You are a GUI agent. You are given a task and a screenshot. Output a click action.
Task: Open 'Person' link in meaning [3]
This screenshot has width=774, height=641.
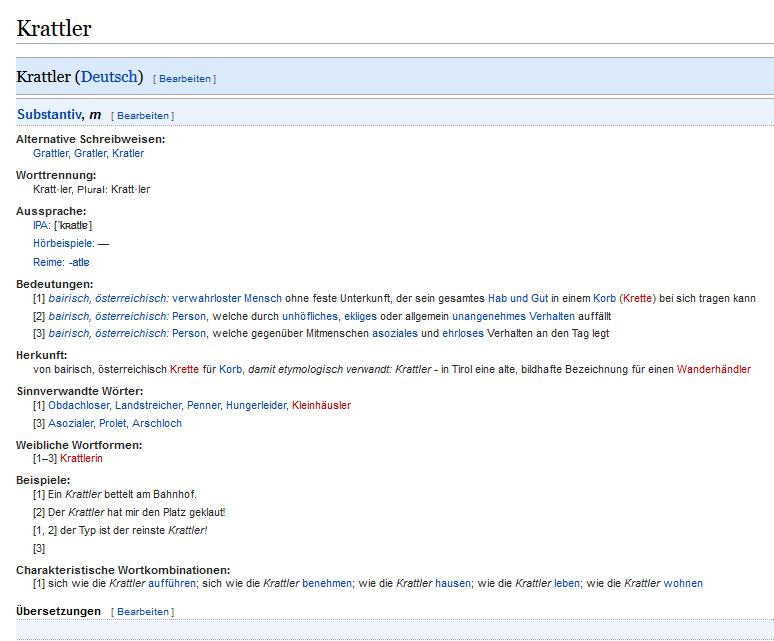coord(189,333)
